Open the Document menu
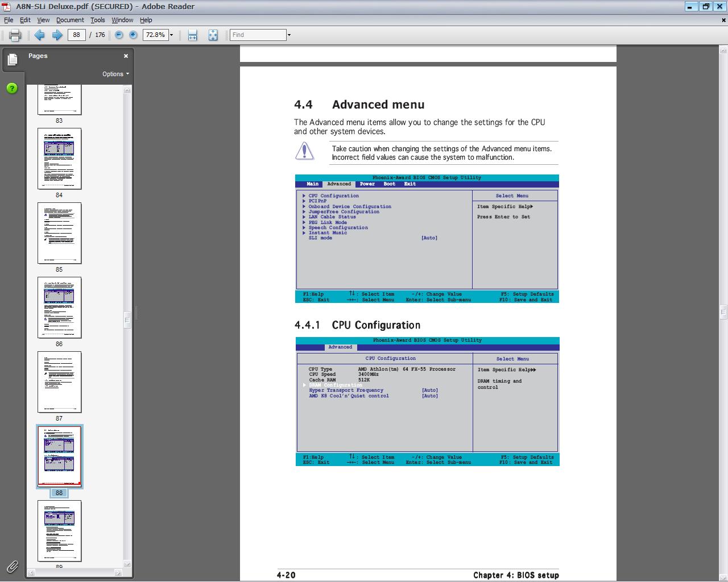728x582 pixels. pyautogui.click(x=70, y=20)
